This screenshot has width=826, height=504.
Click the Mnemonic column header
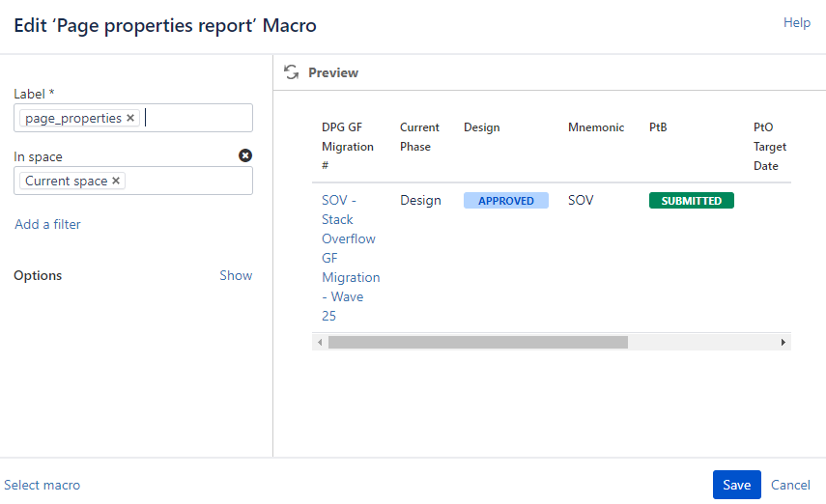click(x=596, y=127)
